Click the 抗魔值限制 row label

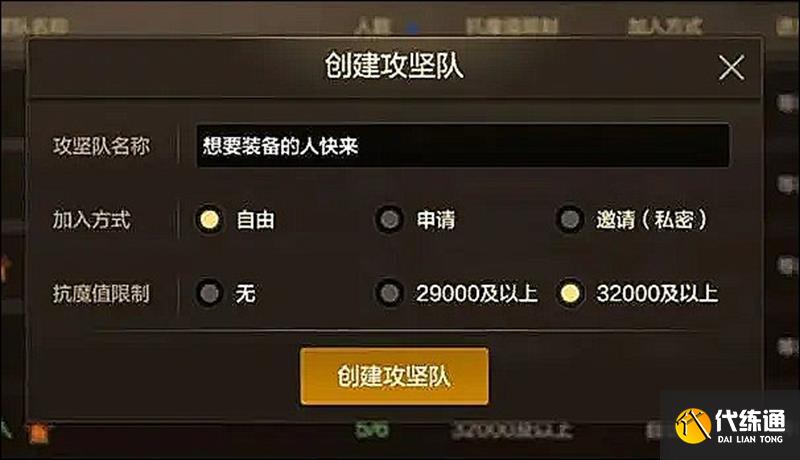tap(101, 293)
